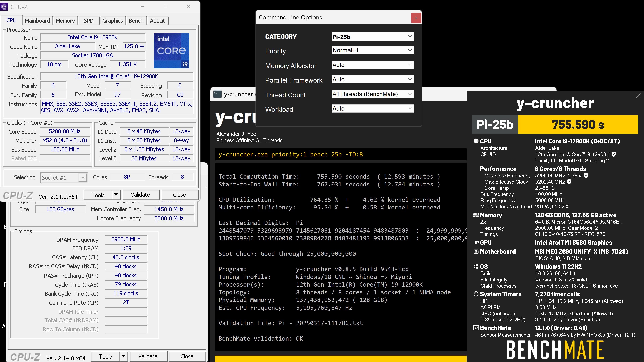The image size is (644, 362).
Task: Switch to the Mainboard tab
Action: [x=38, y=20]
